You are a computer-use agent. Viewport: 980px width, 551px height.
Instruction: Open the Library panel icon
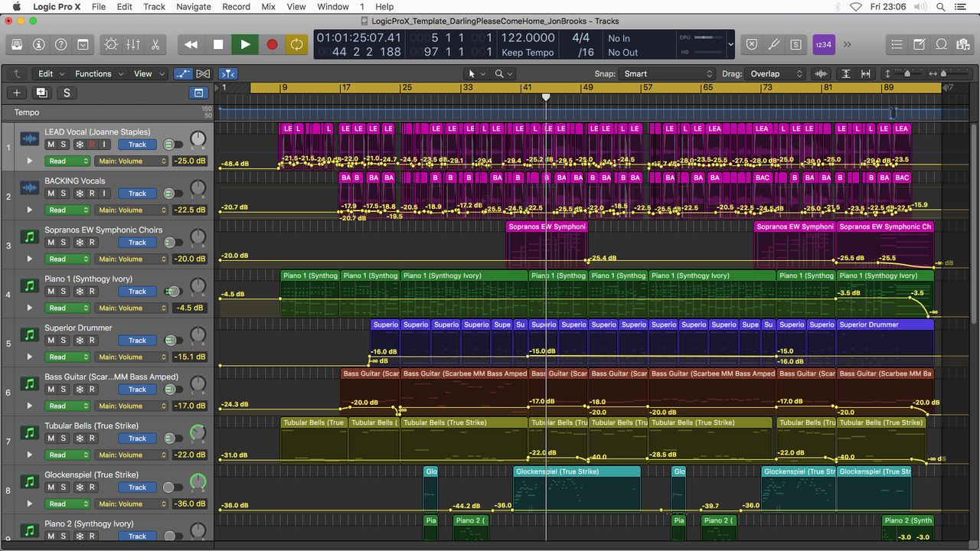pos(16,44)
